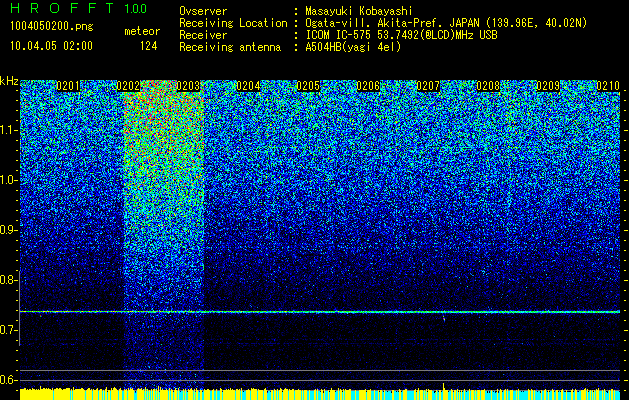
Task: Click the 1.1 kHz axis label
Action: (8, 130)
